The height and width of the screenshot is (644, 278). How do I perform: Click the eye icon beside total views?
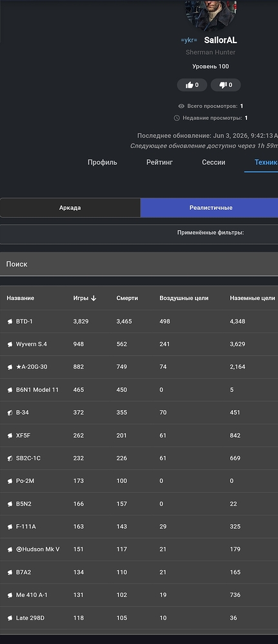click(181, 106)
